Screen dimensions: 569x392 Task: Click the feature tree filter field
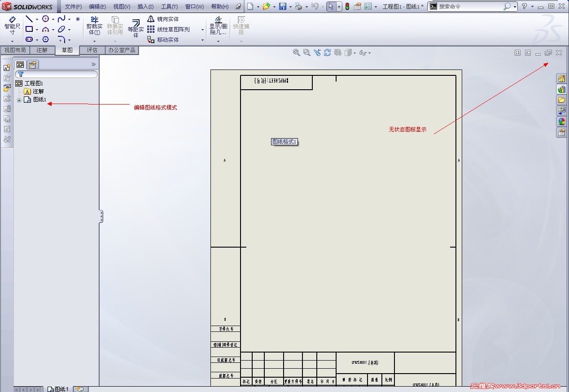coord(57,74)
